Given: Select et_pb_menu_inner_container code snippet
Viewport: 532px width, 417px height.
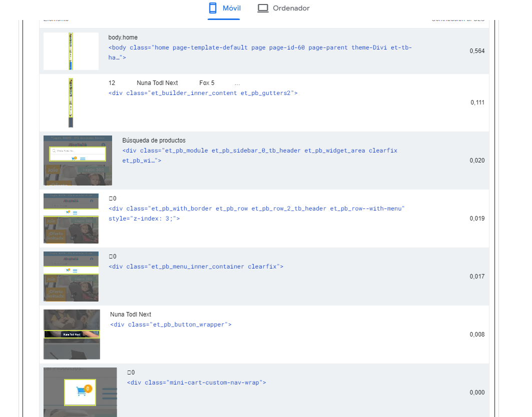Looking at the screenshot, I should 196,266.
